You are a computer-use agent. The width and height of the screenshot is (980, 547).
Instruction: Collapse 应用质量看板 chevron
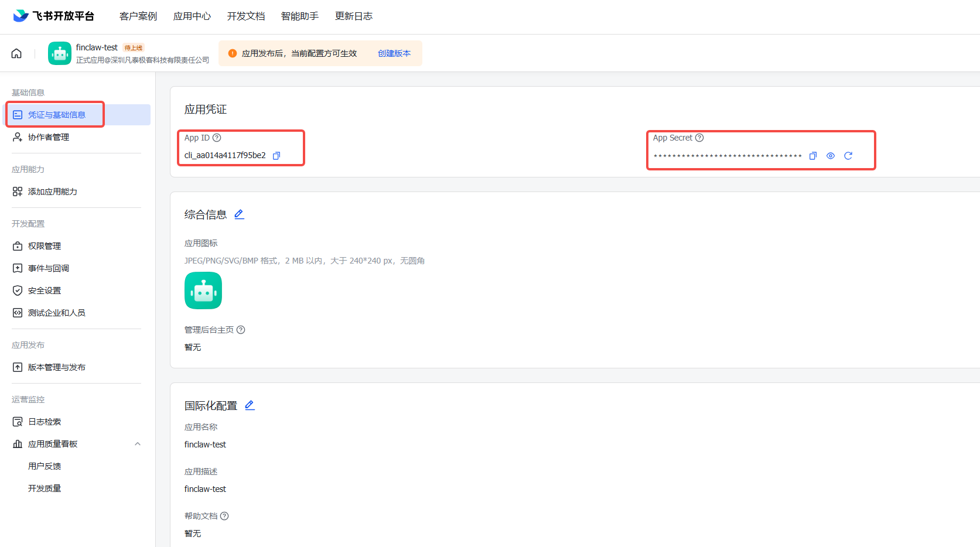coord(138,444)
